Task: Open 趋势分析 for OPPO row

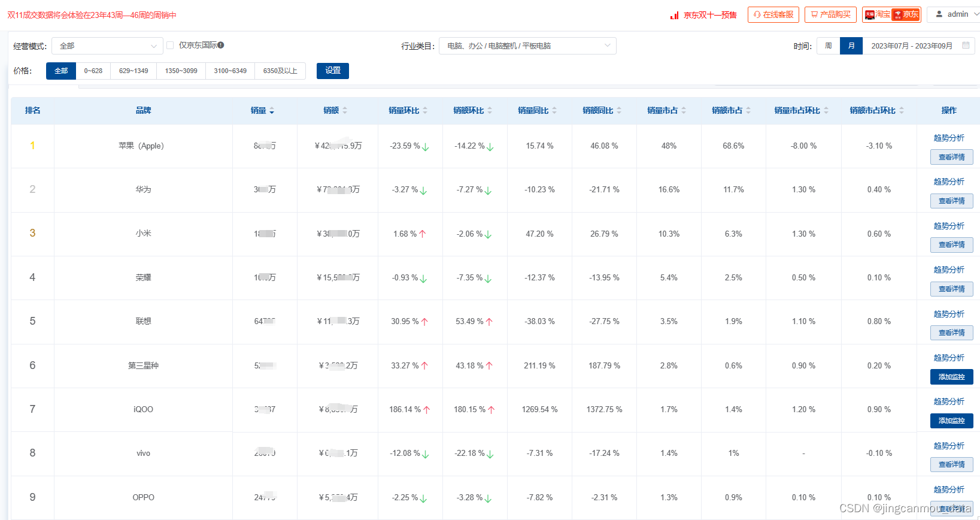Action: 949,489
